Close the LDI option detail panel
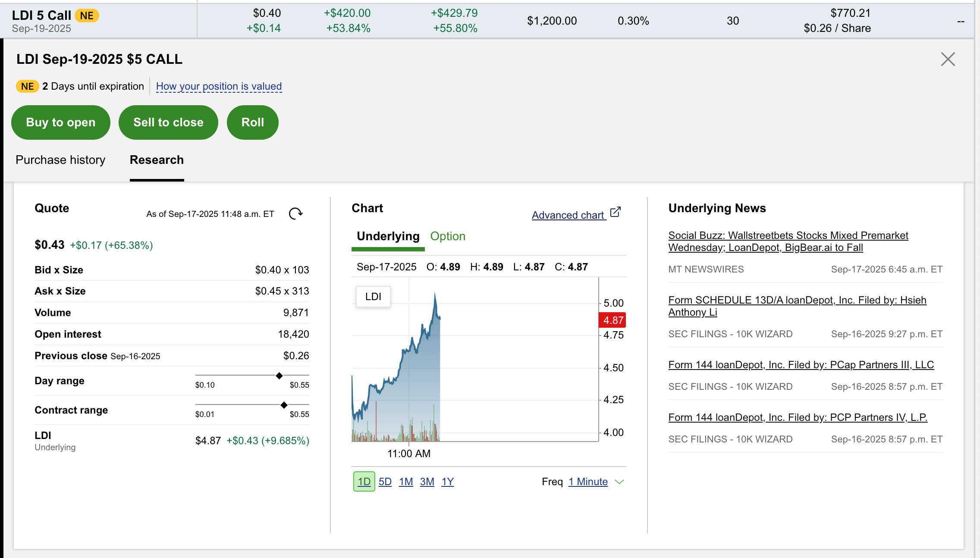This screenshot has width=980, height=558. point(948,59)
